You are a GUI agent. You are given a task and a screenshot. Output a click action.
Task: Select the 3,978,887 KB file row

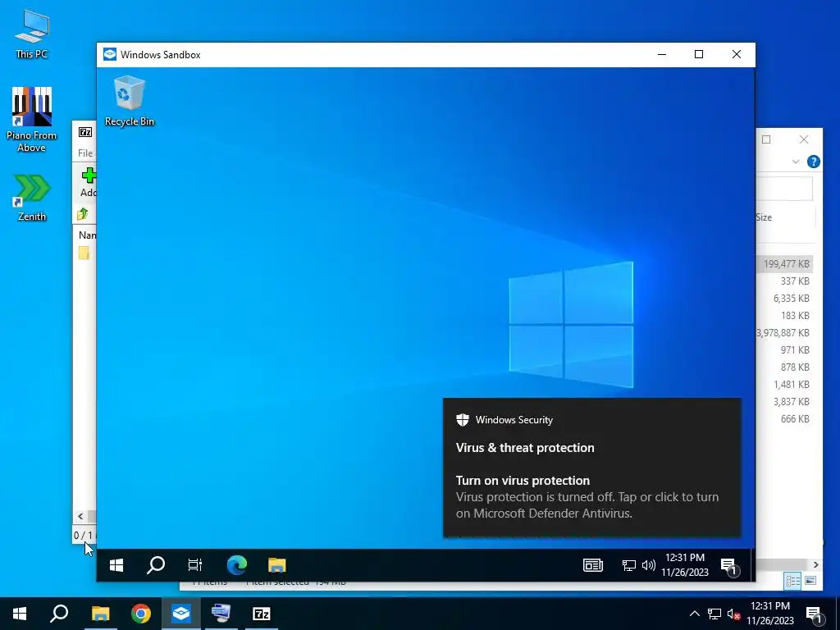[783, 333]
